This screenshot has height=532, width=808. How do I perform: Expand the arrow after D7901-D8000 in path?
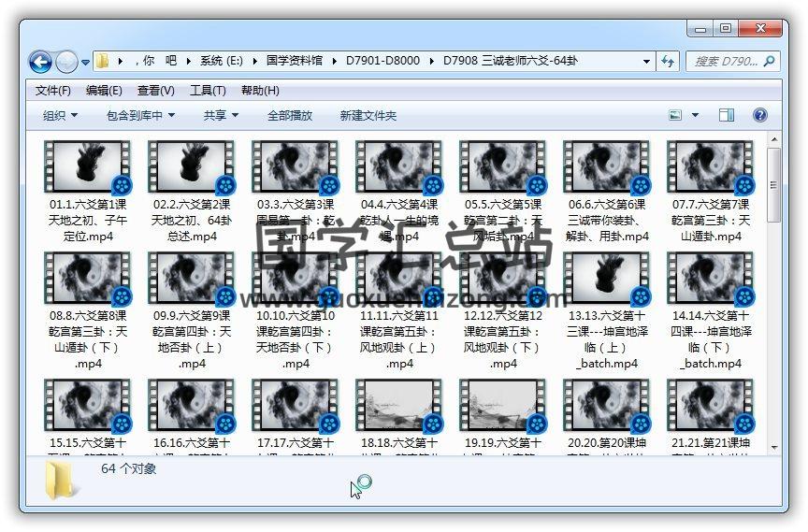431,62
